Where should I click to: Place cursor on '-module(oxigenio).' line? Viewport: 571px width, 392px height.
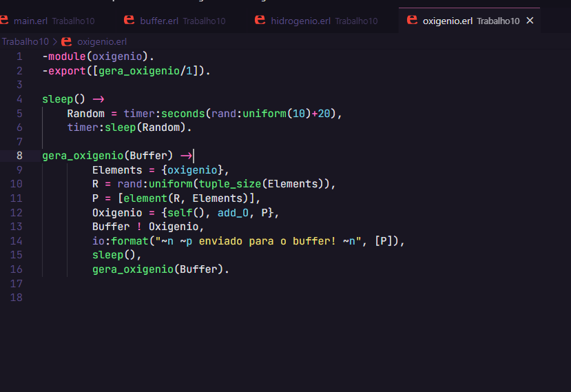click(98, 56)
